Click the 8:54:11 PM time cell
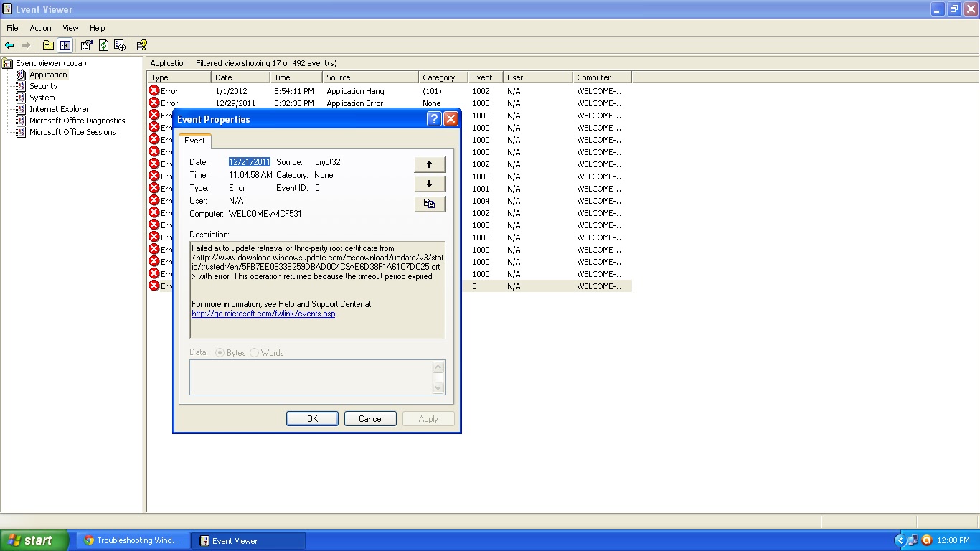Image resolution: width=980 pixels, height=551 pixels. pyautogui.click(x=294, y=91)
